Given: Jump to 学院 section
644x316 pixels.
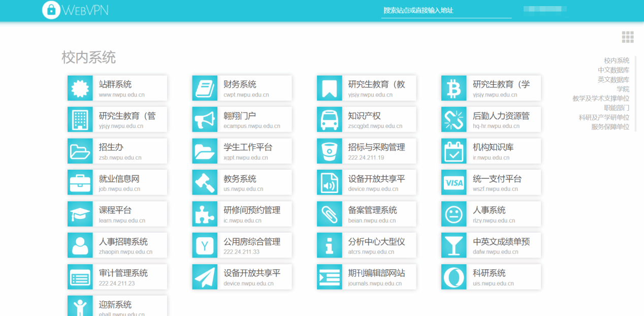Looking at the screenshot, I should pyautogui.click(x=623, y=89).
